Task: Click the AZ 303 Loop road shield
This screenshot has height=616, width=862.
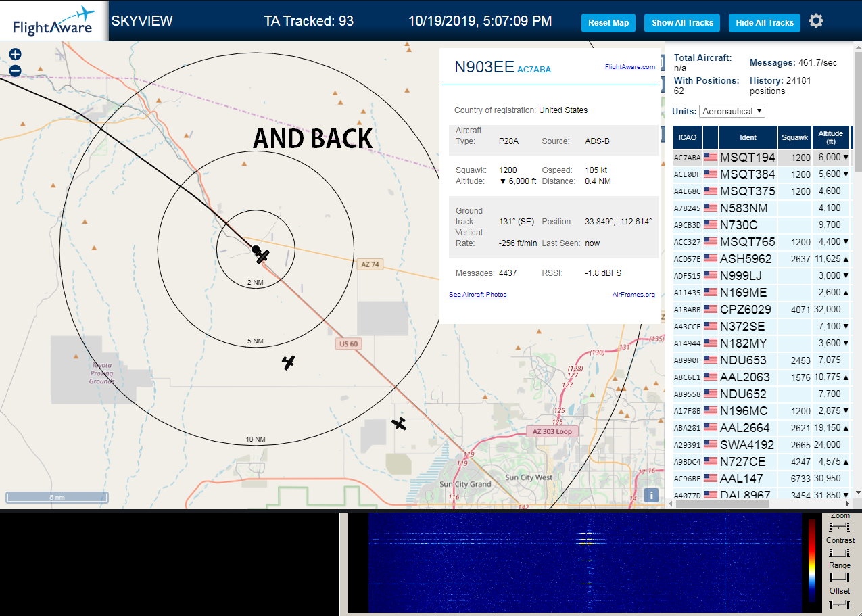Action: tap(553, 431)
